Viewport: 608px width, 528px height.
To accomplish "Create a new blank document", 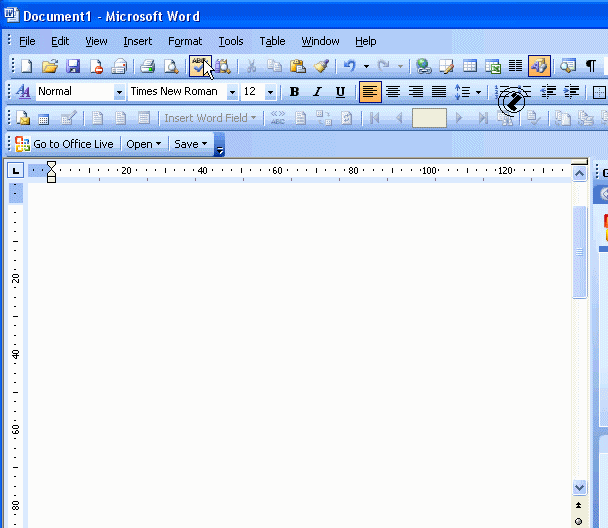I will point(26,66).
